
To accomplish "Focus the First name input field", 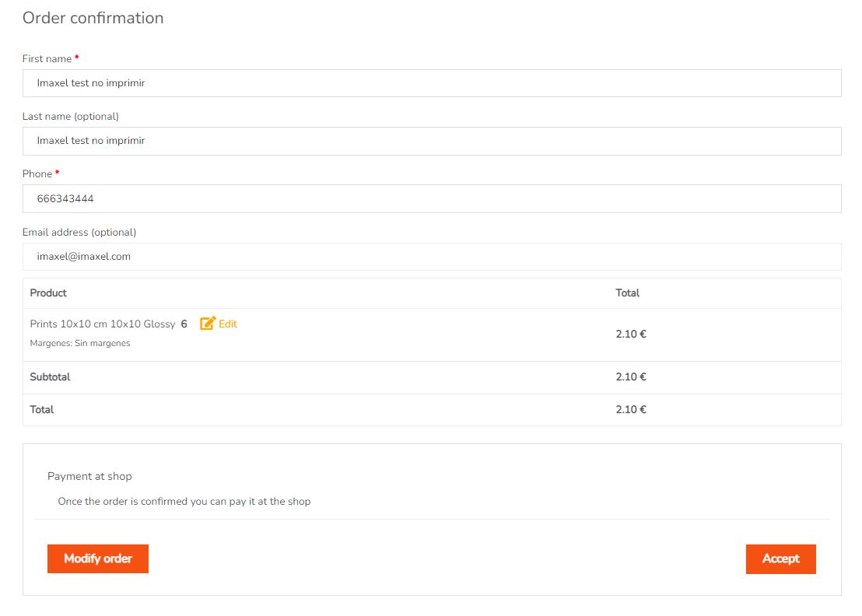I will click(432, 83).
